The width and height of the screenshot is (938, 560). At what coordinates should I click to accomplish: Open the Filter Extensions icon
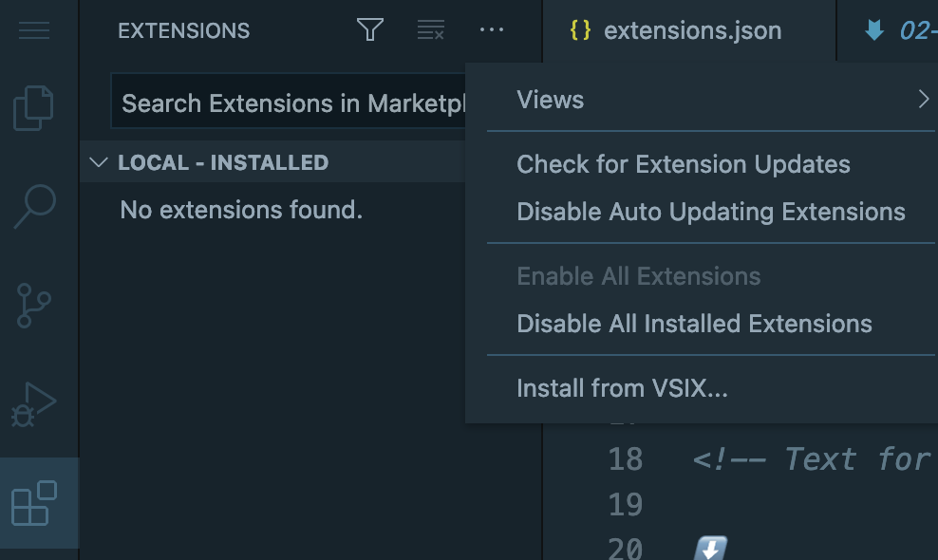(369, 29)
